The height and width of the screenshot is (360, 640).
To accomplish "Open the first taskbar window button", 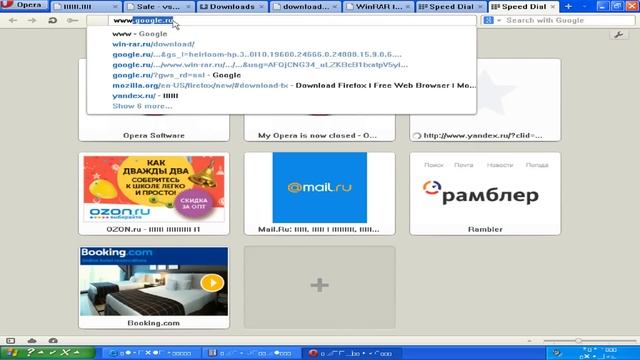I will coord(151,353).
